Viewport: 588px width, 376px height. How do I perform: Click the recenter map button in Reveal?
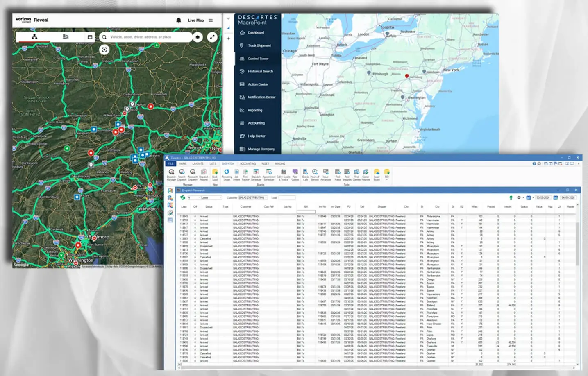[104, 50]
